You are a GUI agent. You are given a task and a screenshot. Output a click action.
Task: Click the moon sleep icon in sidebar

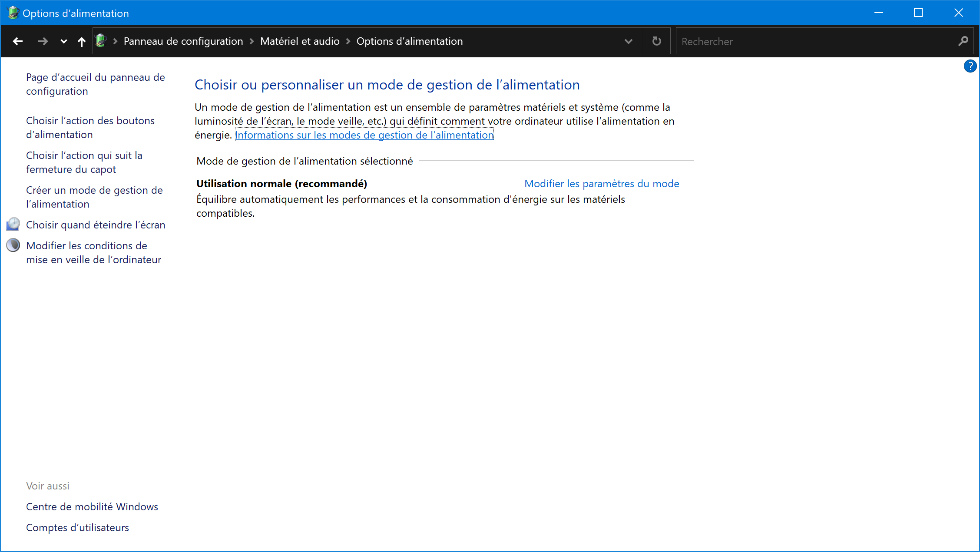pos(13,245)
